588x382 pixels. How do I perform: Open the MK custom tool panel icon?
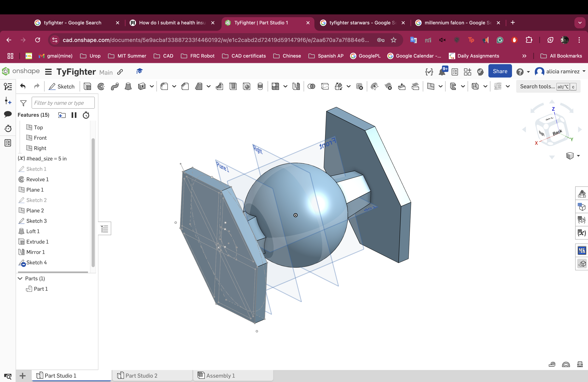[582, 251]
